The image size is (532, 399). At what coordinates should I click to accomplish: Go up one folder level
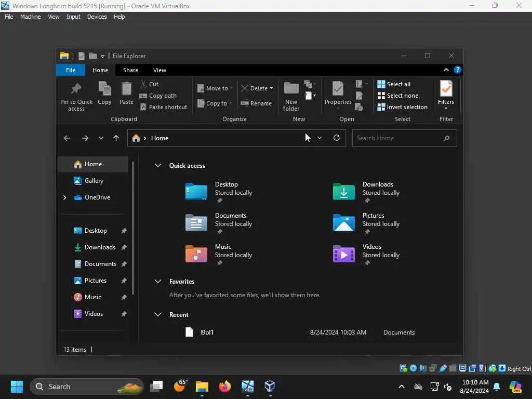tap(116, 138)
